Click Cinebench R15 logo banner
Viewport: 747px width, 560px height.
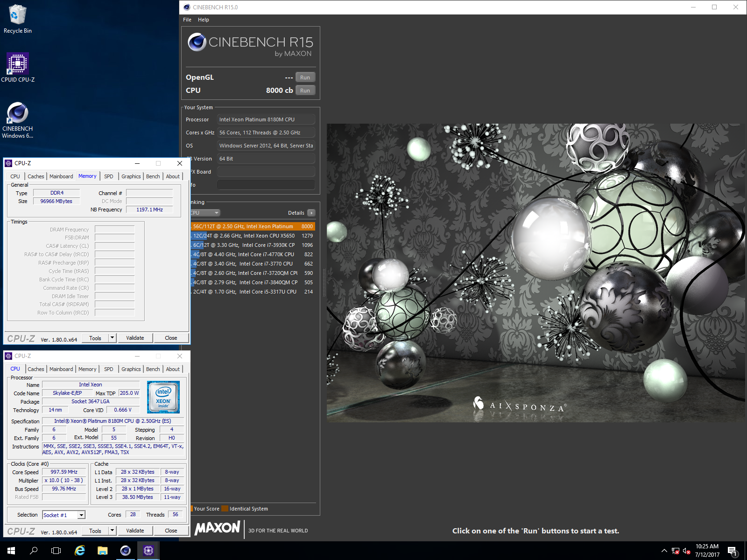click(251, 46)
